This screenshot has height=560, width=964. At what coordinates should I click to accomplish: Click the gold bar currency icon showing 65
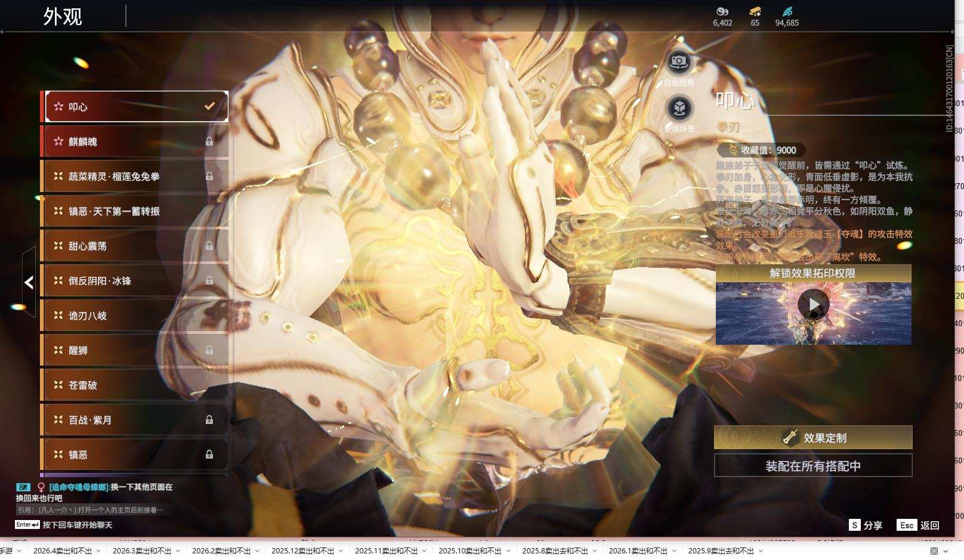[755, 11]
